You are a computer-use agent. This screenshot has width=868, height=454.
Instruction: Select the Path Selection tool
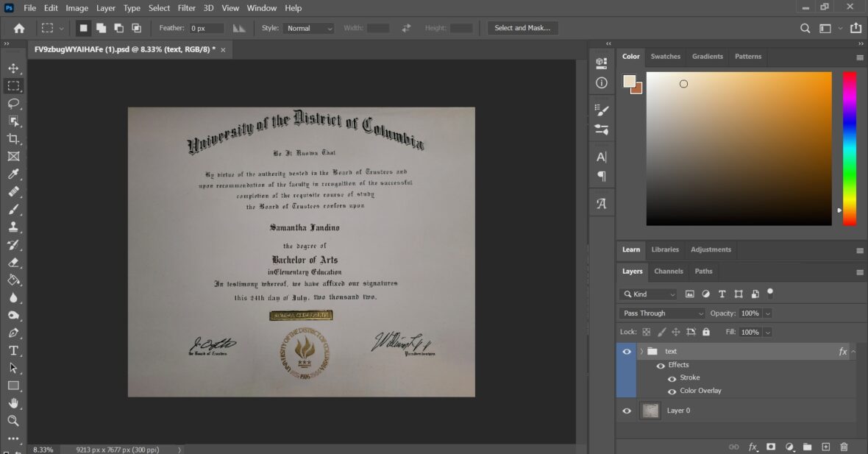pos(13,368)
